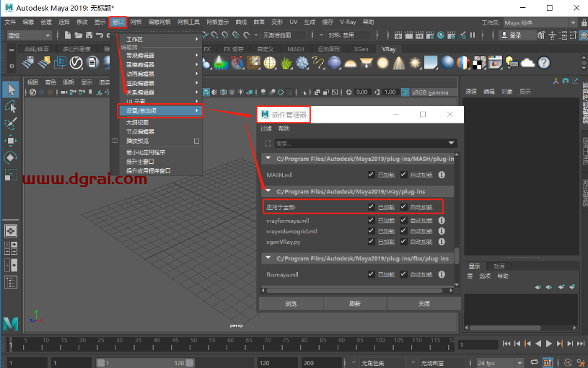
Task: Click the checkerboard texture shelf icon
Action: point(479,63)
